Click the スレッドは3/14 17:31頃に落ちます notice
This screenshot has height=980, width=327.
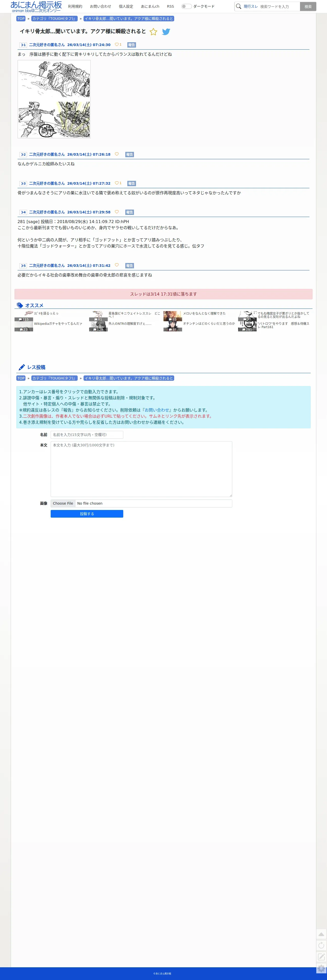pos(163,294)
